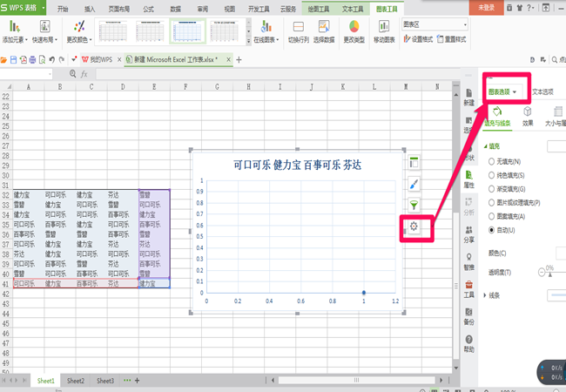
Task: Click the redo arrow icon
Action: pyautogui.click(x=62, y=60)
